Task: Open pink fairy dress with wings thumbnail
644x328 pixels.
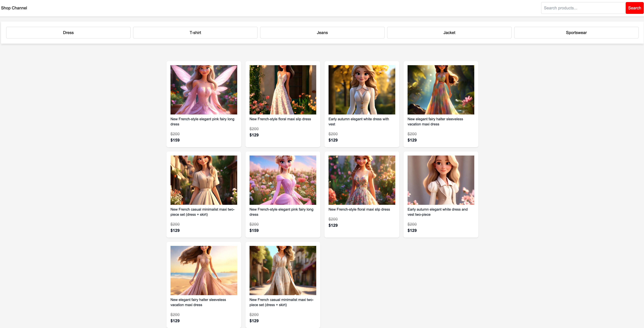Action: (x=204, y=90)
